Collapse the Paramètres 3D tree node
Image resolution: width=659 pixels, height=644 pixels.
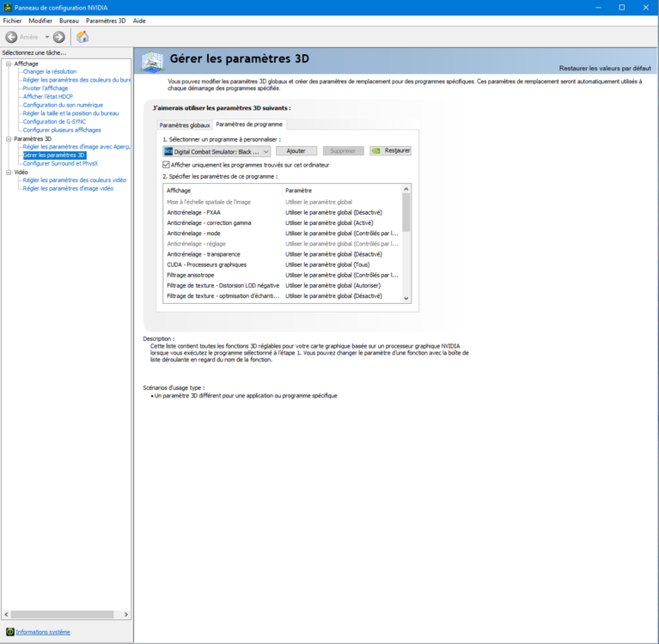(9, 138)
